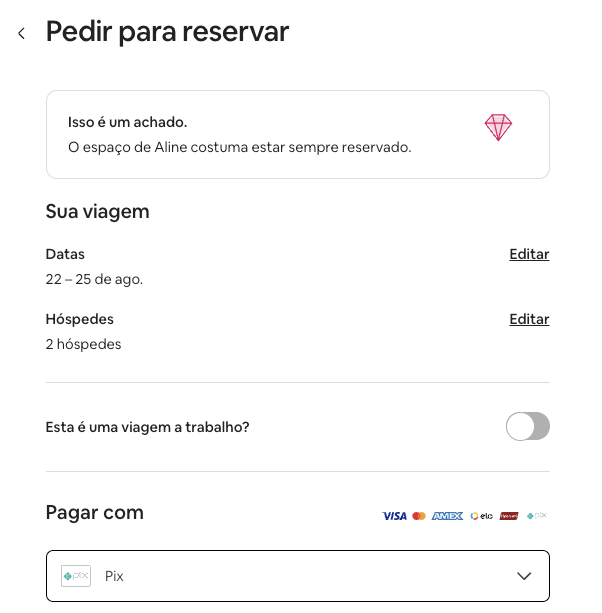Click the Elo card logo
The width and height of the screenshot is (602, 613).
(x=481, y=516)
